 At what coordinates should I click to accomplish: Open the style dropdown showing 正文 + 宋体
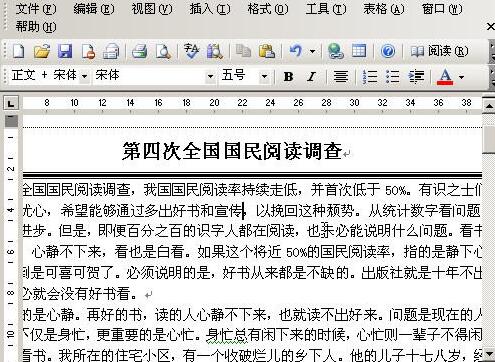[85, 77]
